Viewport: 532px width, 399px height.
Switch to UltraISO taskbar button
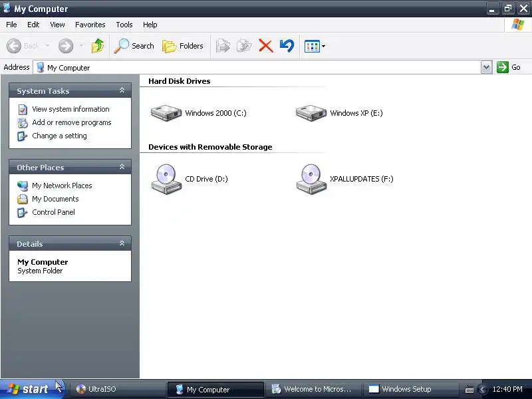tap(118, 389)
